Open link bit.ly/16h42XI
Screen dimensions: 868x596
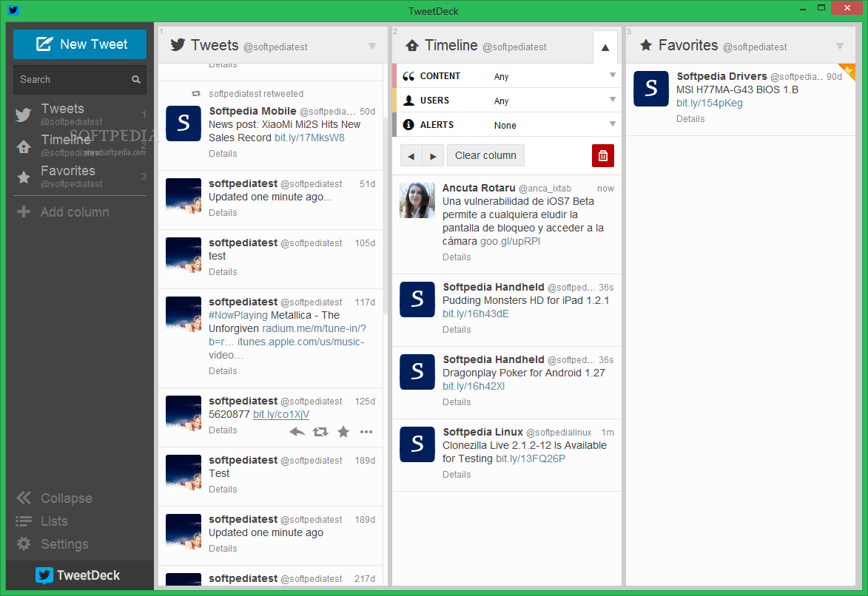pyautogui.click(x=474, y=386)
